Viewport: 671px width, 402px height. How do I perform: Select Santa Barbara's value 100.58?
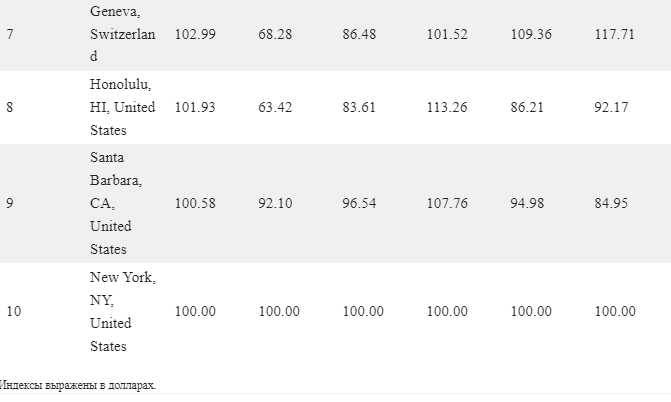pyautogui.click(x=195, y=203)
